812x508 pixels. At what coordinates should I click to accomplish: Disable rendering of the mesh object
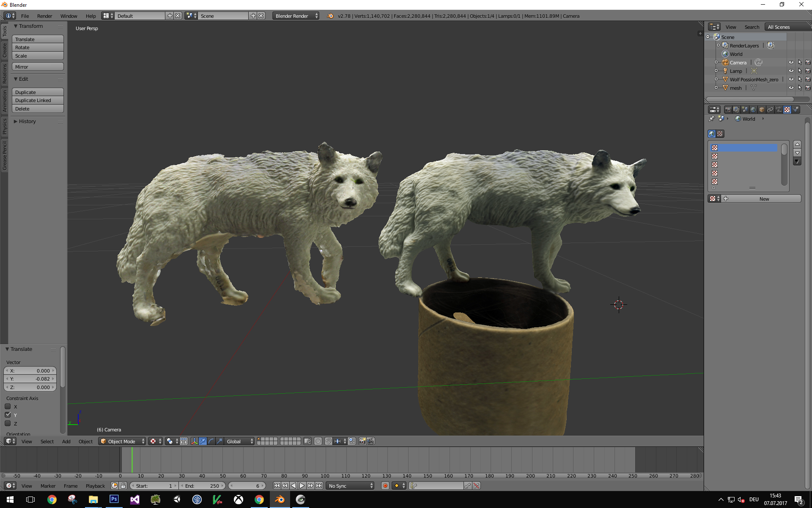808,88
